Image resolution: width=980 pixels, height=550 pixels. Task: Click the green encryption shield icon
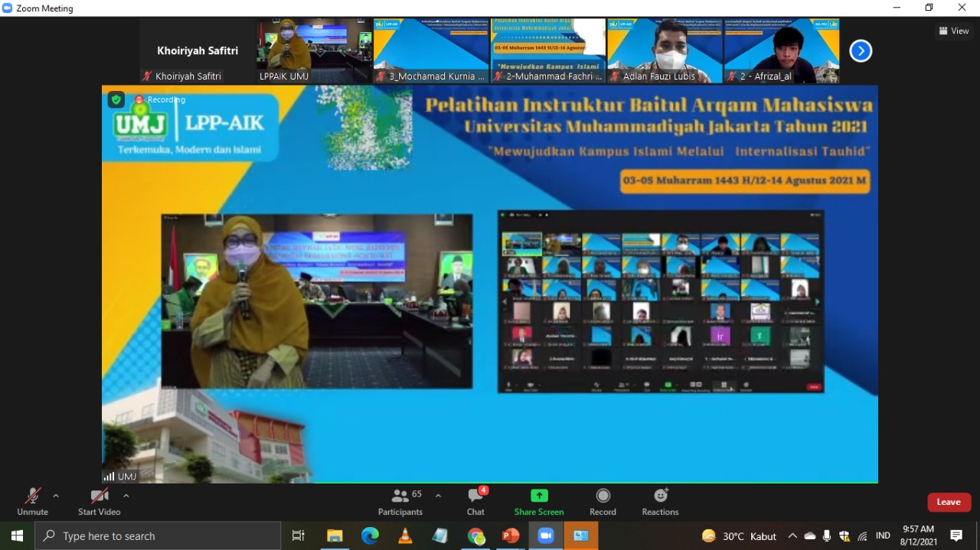(116, 99)
